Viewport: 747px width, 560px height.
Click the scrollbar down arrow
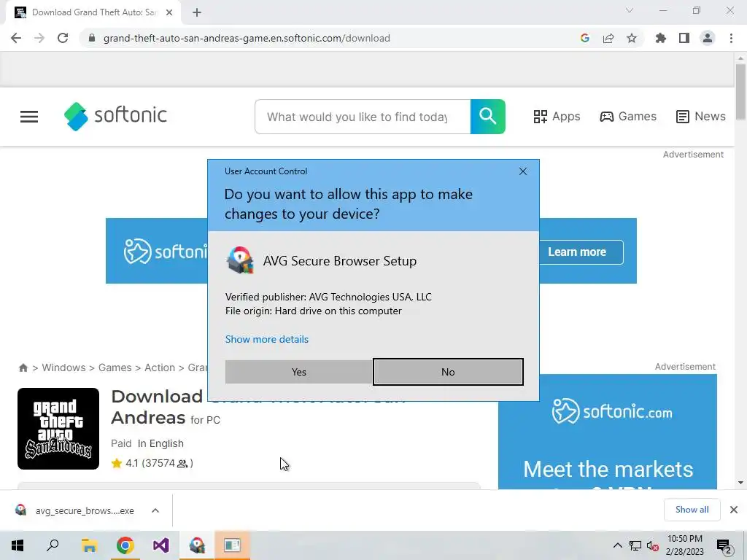tap(740, 483)
